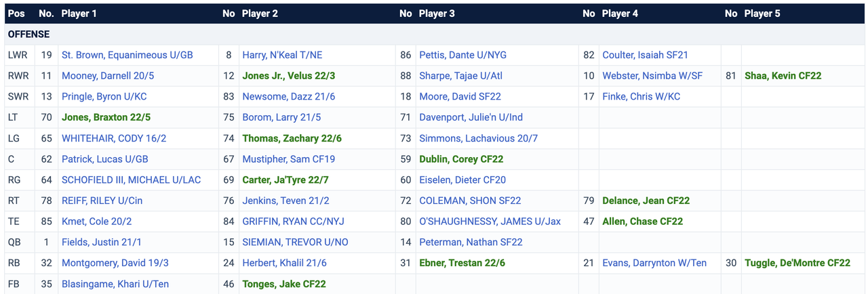The width and height of the screenshot is (868, 294).
Task: Open WHITEHAIR, CODY 16/2 link
Action: pyautogui.click(x=114, y=138)
